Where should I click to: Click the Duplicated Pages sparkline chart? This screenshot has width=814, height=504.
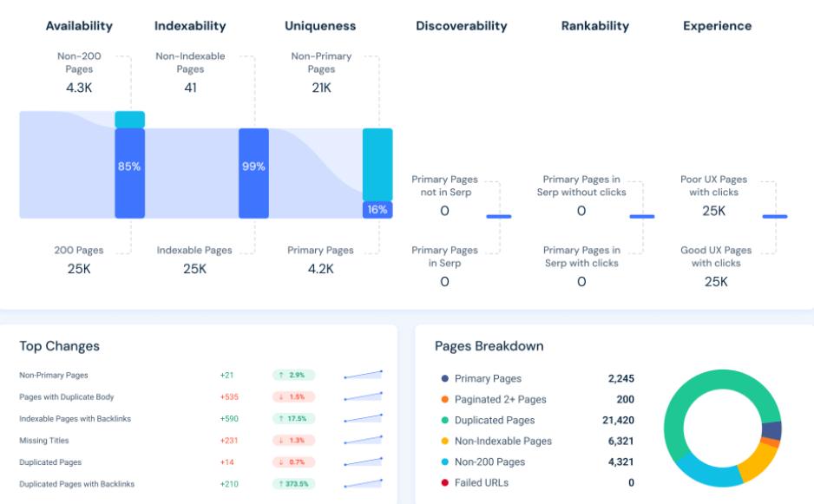point(363,462)
